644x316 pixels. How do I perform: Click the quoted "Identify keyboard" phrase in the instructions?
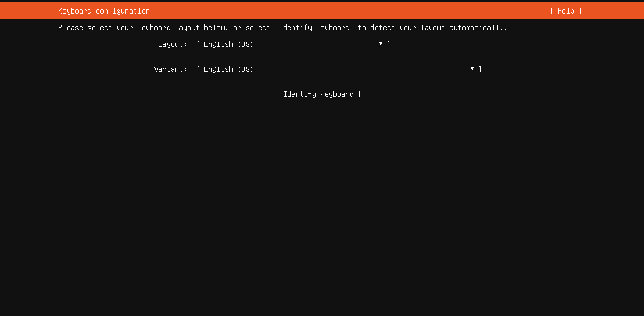click(314, 28)
